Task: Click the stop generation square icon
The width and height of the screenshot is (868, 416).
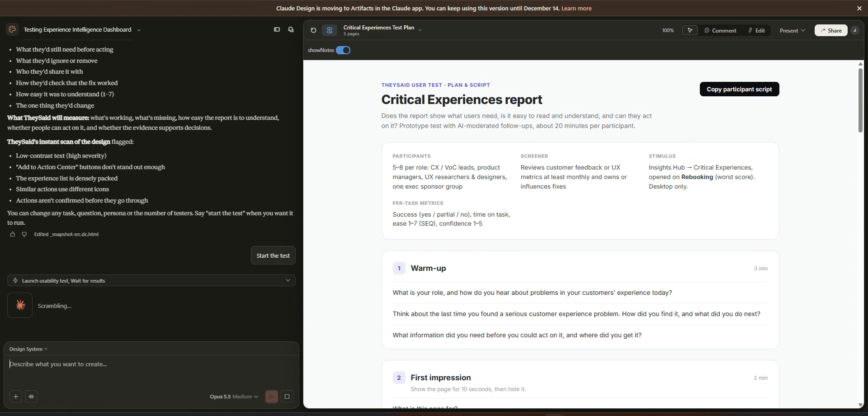Action: tap(287, 397)
